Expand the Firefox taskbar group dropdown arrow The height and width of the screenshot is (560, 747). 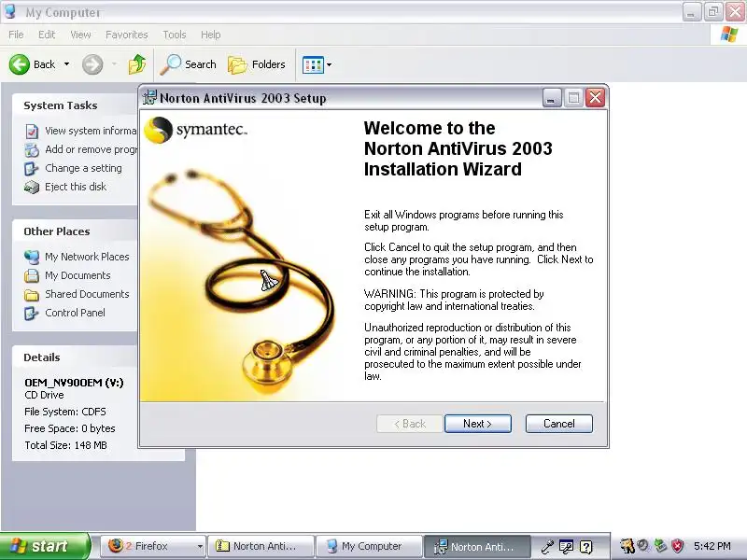click(200, 547)
